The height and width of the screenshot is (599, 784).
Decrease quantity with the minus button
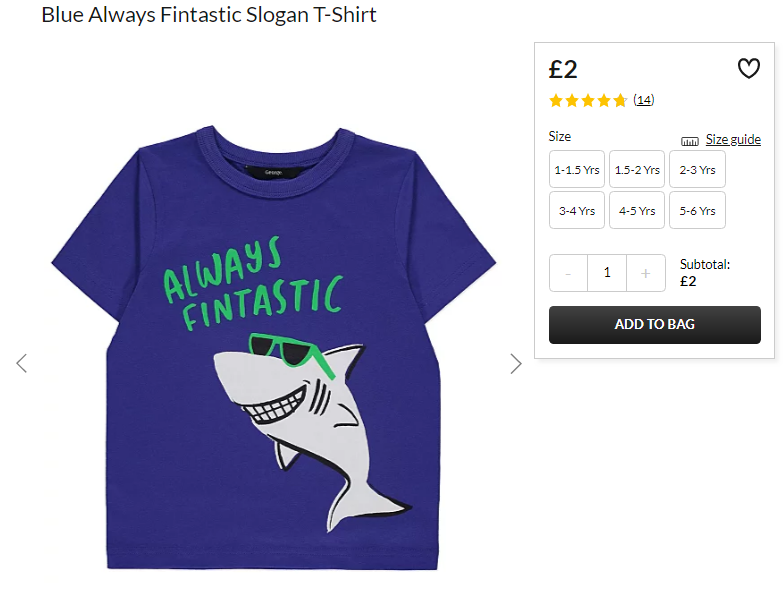pos(568,273)
